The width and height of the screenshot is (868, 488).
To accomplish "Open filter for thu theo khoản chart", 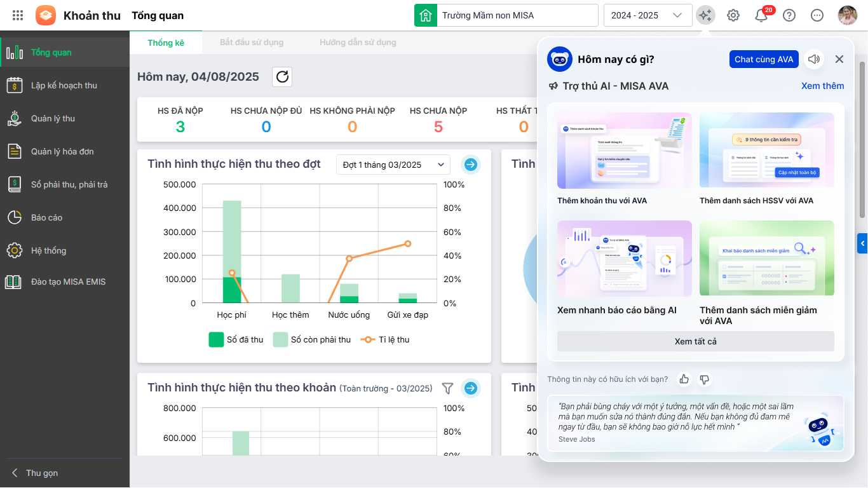I will [x=447, y=388].
